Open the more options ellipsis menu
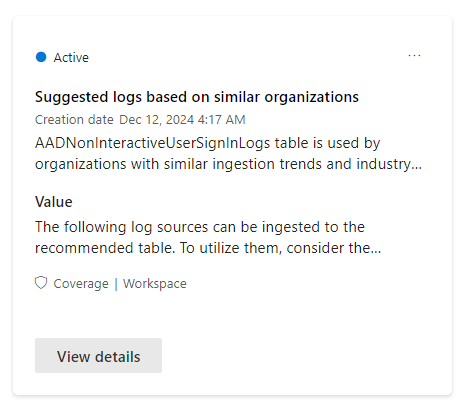 coord(414,55)
